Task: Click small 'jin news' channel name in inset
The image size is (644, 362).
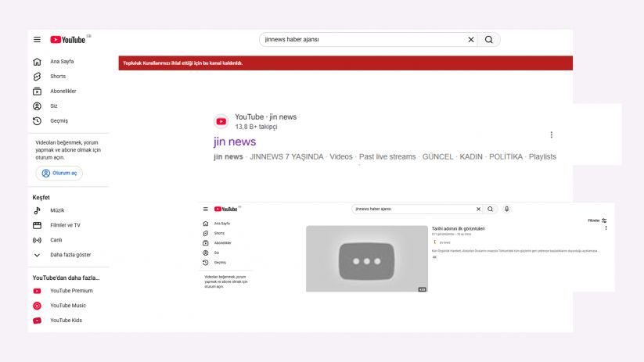Action: [x=444, y=242]
